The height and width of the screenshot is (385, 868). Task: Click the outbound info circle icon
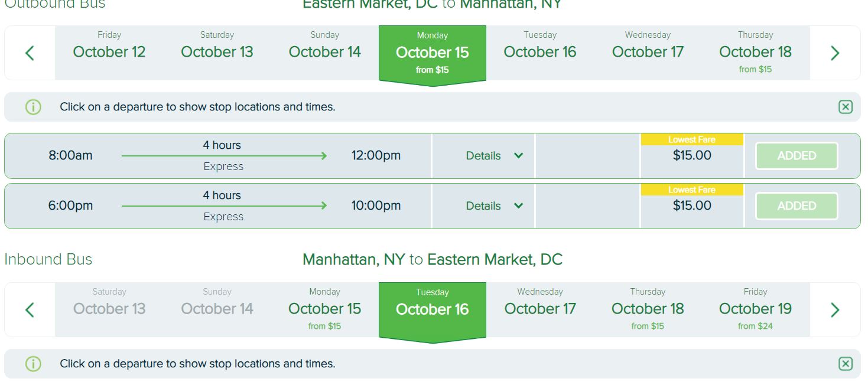pos(33,107)
